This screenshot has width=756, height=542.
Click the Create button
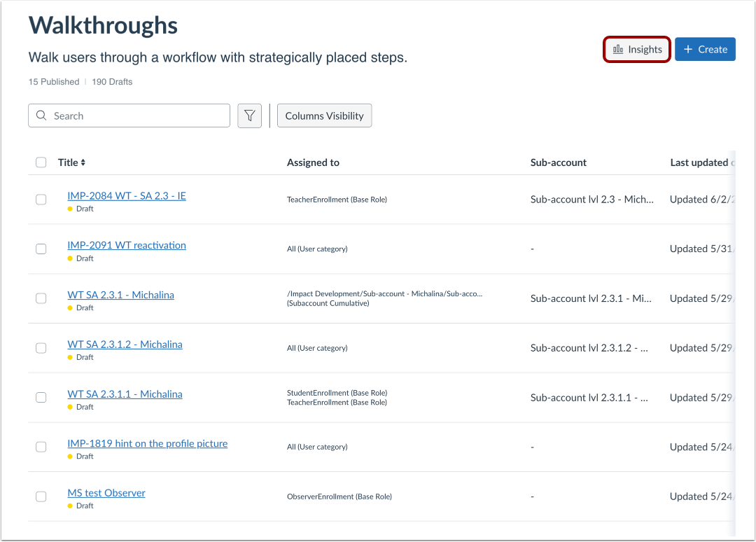[x=705, y=49]
